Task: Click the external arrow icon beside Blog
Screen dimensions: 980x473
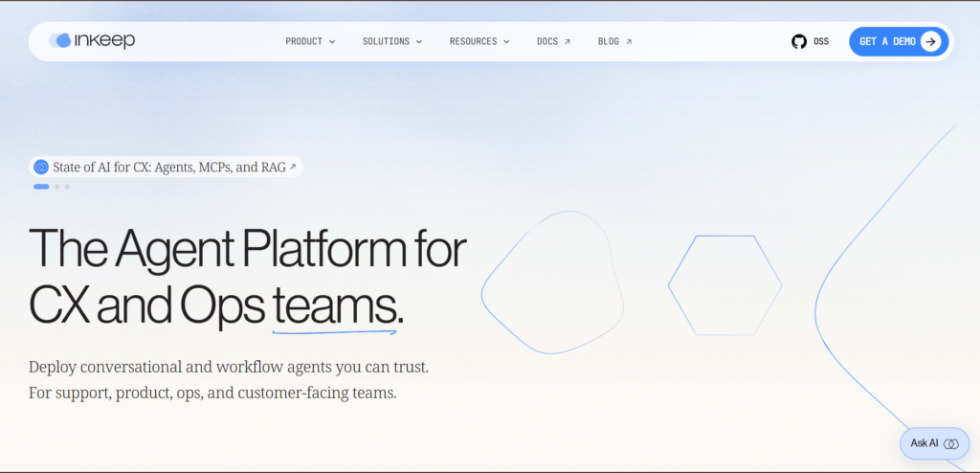Action: click(x=629, y=42)
